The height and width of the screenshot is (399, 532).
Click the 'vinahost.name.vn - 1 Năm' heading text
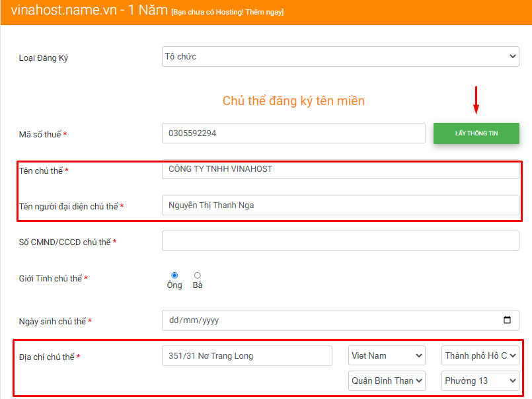[89, 10]
